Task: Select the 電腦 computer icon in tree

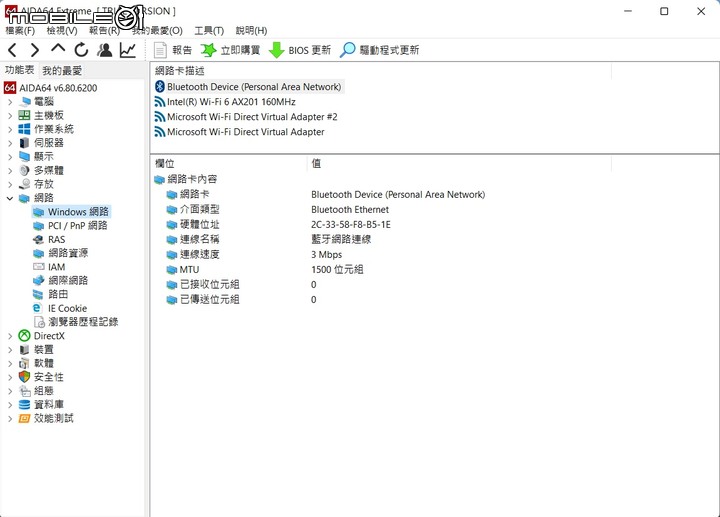Action: coord(25,101)
